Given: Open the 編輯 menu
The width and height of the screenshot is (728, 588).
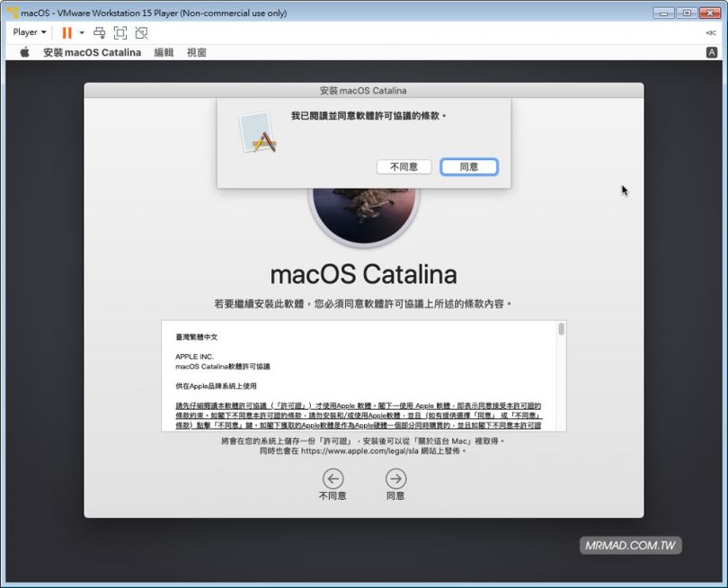Looking at the screenshot, I should (163, 52).
